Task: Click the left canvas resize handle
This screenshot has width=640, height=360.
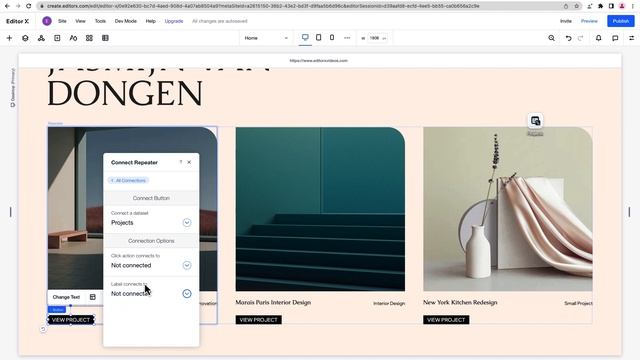Action: [11, 212]
